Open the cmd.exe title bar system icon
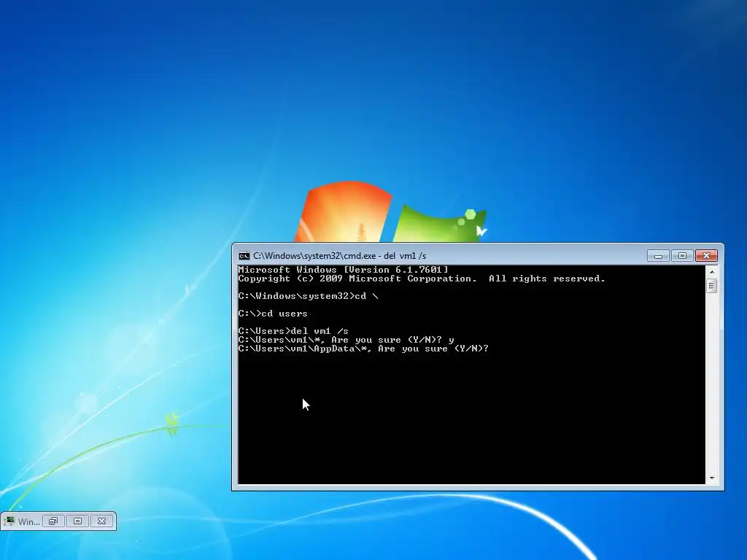The image size is (747, 560). (x=244, y=256)
